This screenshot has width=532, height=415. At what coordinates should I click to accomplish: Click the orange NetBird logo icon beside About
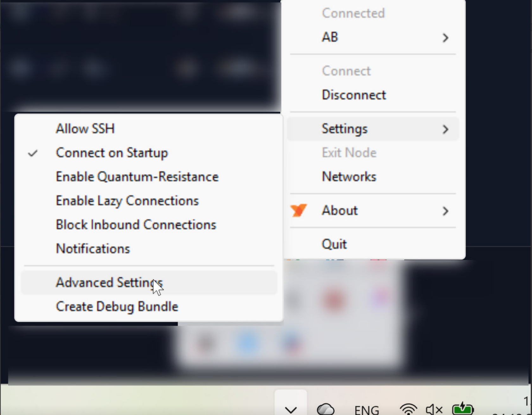coord(299,210)
